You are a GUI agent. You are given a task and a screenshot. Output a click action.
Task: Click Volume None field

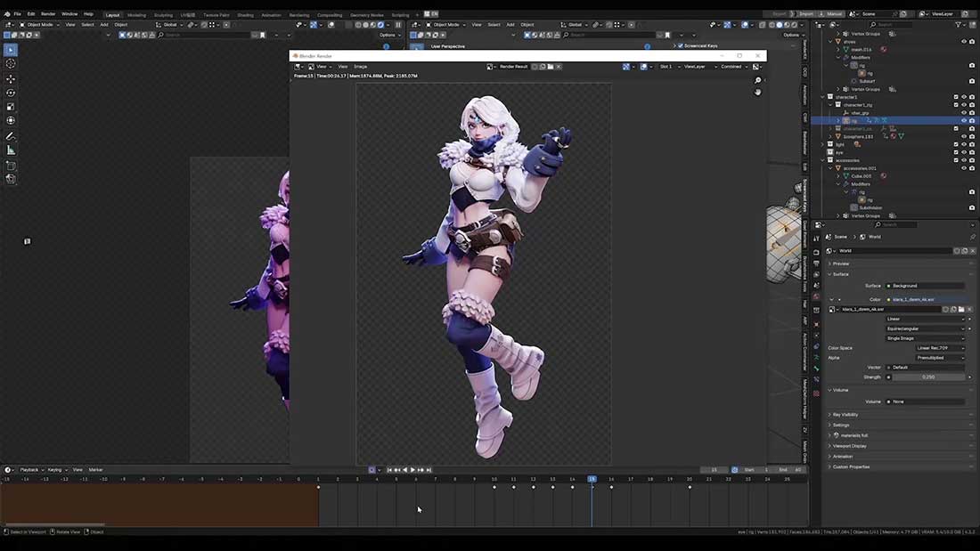tap(925, 401)
